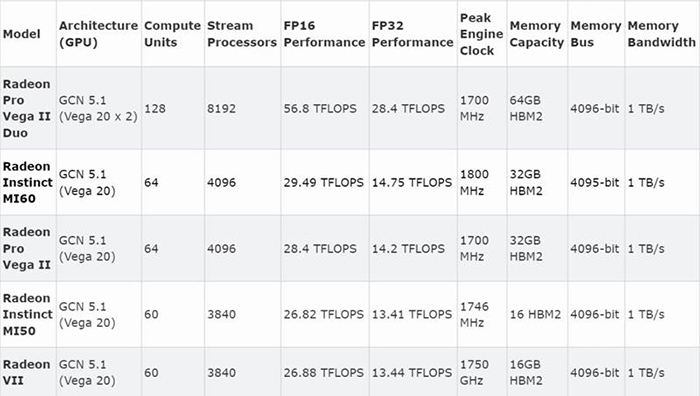Select the Memory Bandwidth header

coord(662,34)
